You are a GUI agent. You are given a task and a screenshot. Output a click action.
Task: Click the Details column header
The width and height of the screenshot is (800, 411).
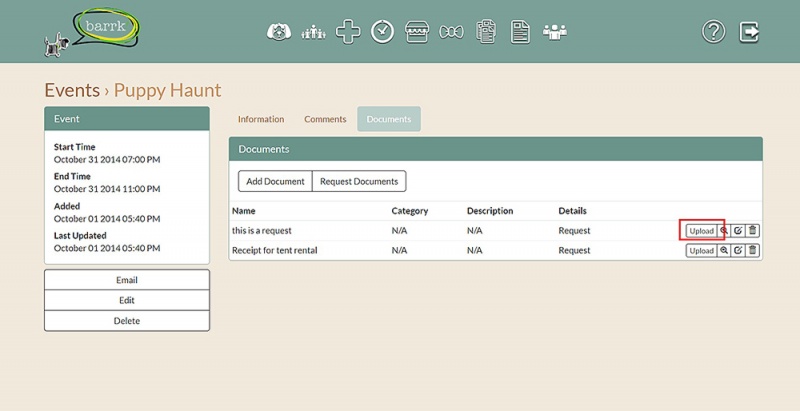(572, 211)
